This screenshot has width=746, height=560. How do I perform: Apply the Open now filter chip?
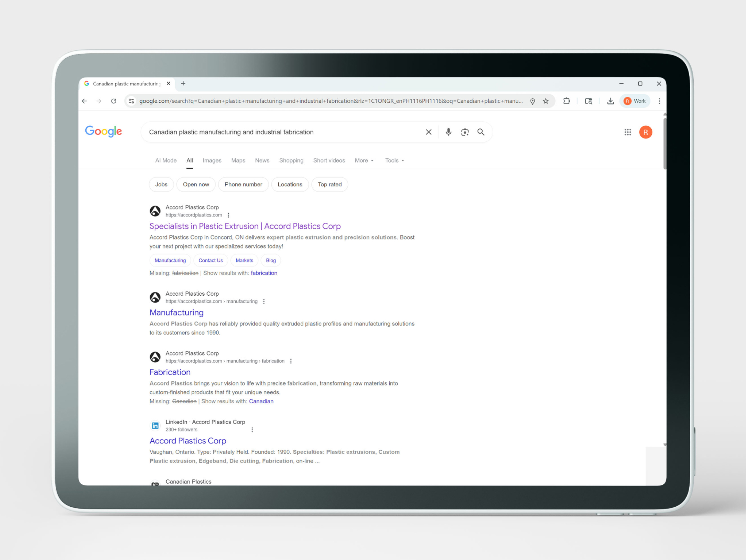(196, 185)
